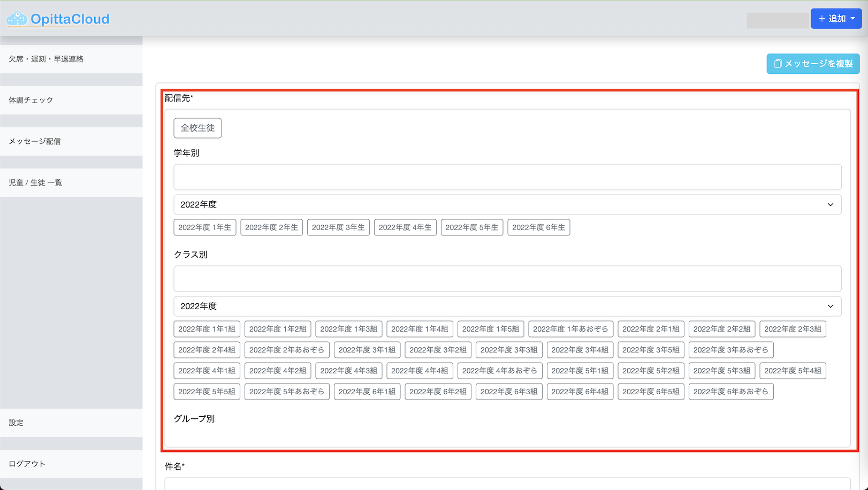Viewport: 868px width, 490px height.
Task: Open the 追加 dropdown button
Action: [836, 19]
